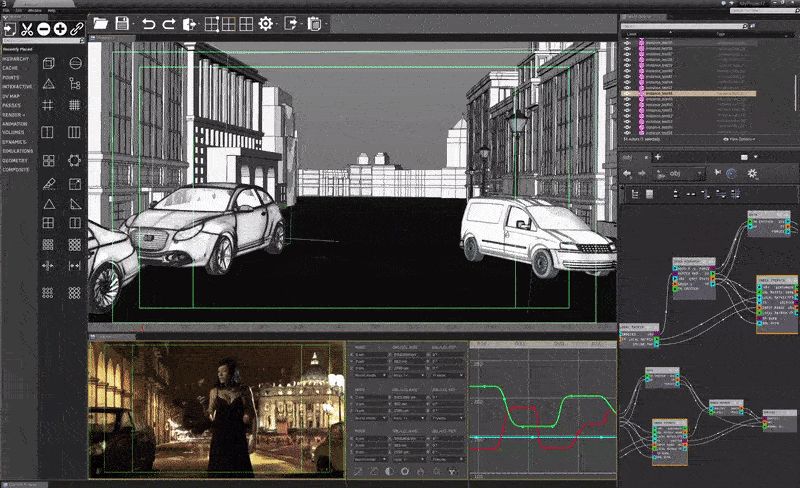This screenshot has height=488, width=800.
Task: Select the GEOMETRY category in sidebar
Action: click(15, 159)
